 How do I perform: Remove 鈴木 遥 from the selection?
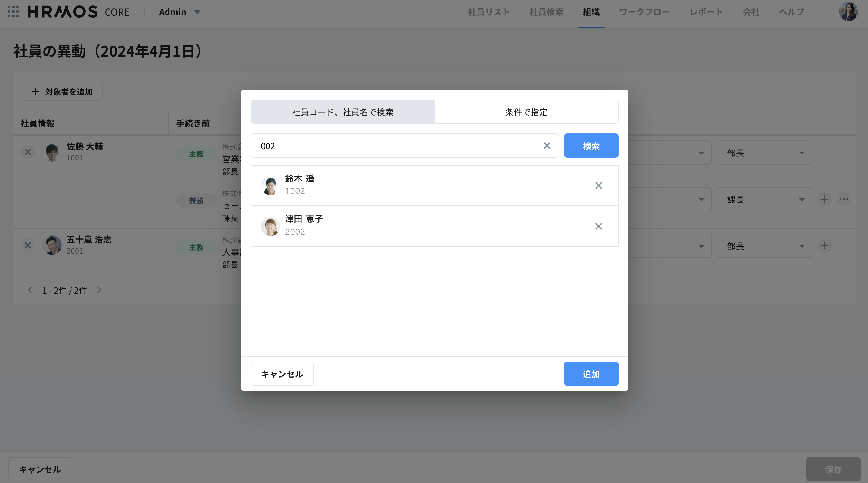click(598, 186)
